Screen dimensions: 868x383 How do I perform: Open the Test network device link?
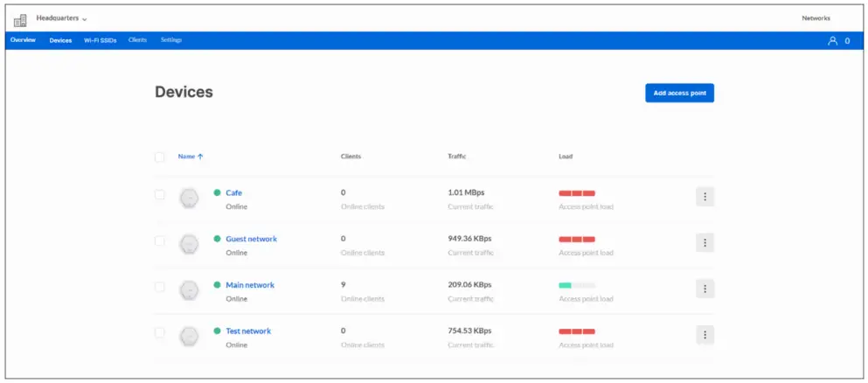[248, 331]
